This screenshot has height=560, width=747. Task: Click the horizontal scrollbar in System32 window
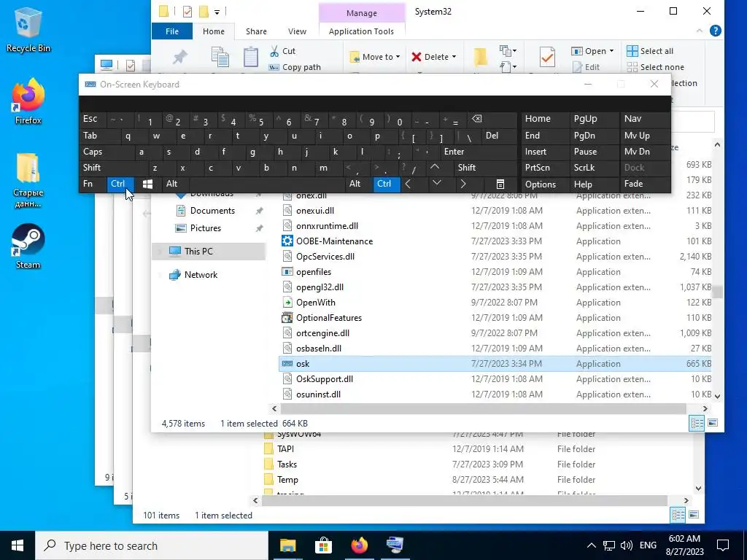pyautogui.click(x=483, y=408)
